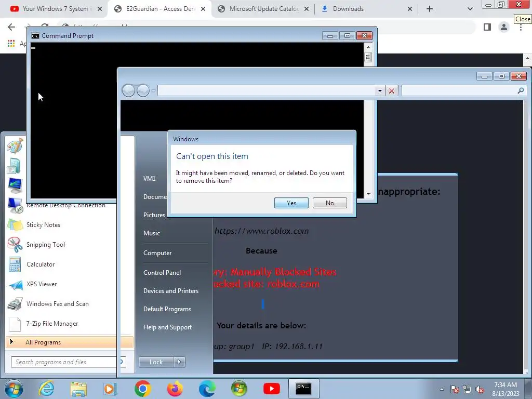
Task: Open Control Panel from Start menu
Action: [162, 272]
